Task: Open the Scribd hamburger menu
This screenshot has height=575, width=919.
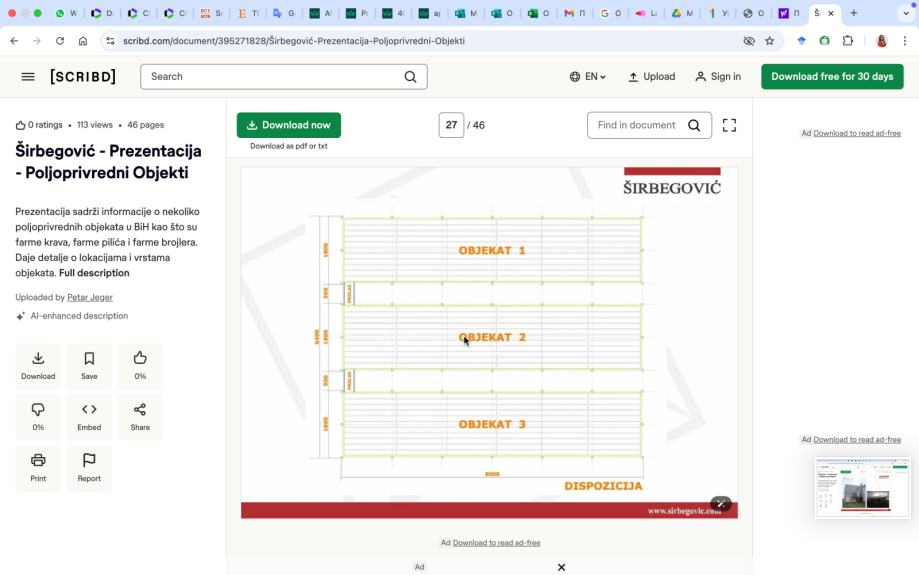Action: pyautogui.click(x=28, y=77)
